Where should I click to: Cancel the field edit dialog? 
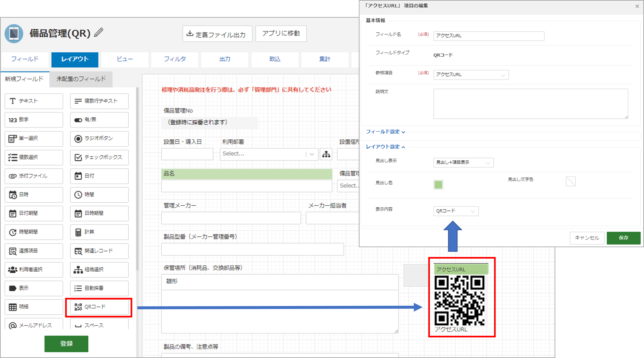pyautogui.click(x=587, y=238)
